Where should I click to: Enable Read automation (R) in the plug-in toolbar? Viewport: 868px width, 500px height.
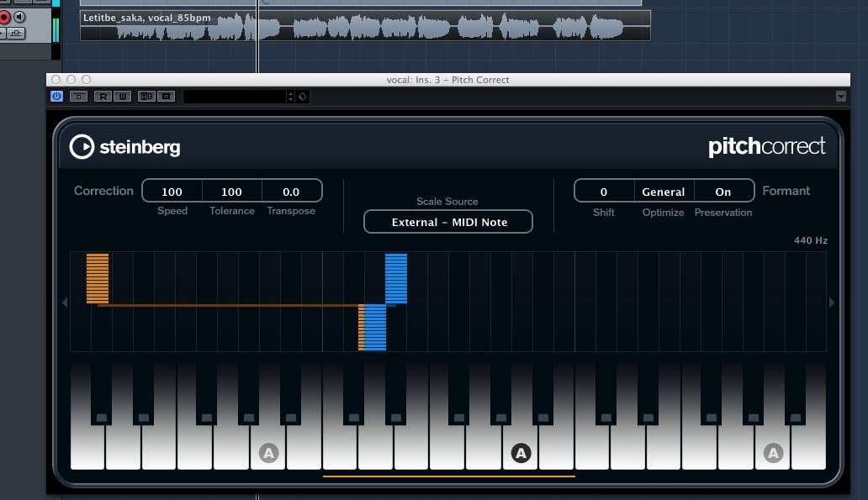103,97
